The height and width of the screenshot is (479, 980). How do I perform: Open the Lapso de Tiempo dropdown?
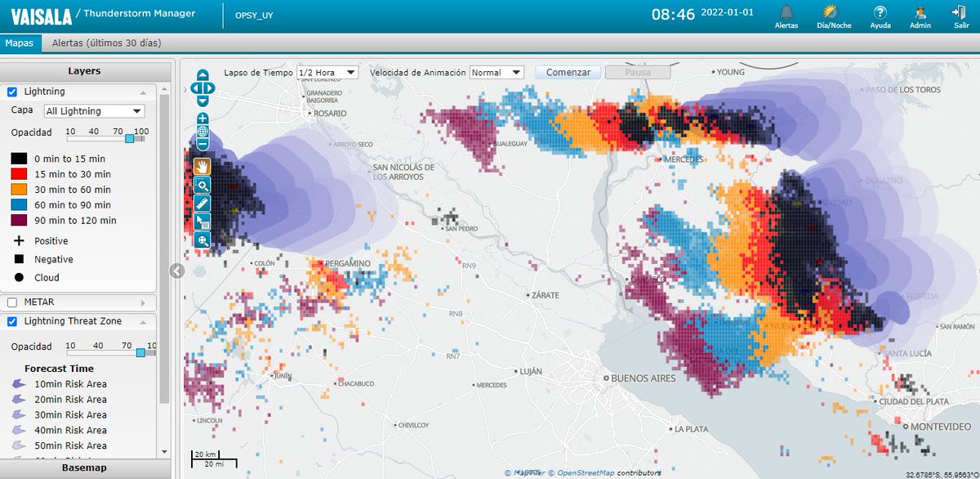tap(327, 72)
